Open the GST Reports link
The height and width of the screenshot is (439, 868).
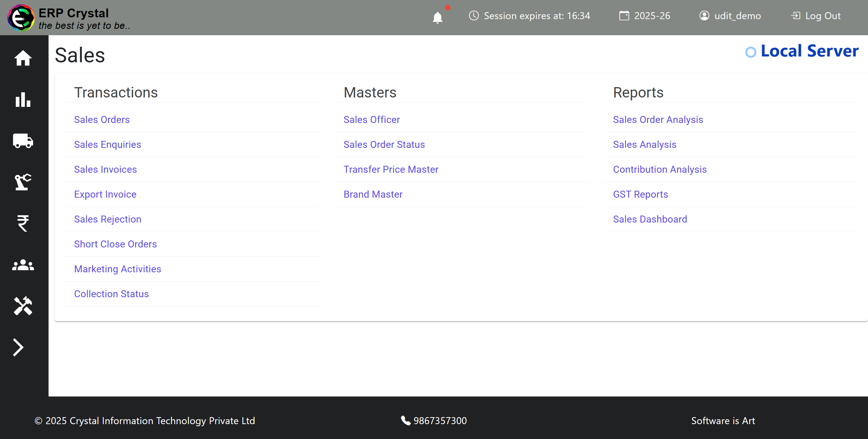tap(640, 194)
